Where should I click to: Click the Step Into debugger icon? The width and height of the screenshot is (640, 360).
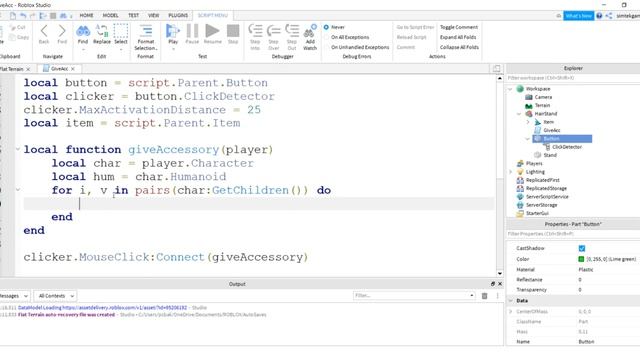pyautogui.click(x=255, y=31)
